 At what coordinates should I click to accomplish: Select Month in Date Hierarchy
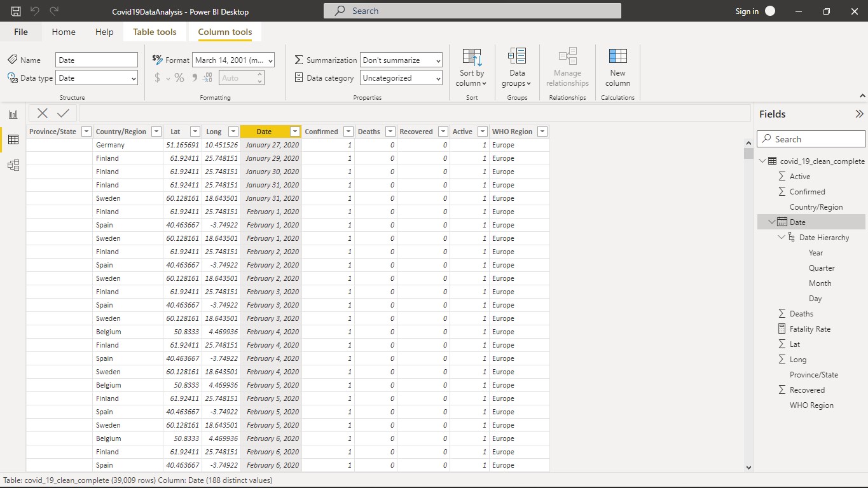(x=820, y=283)
